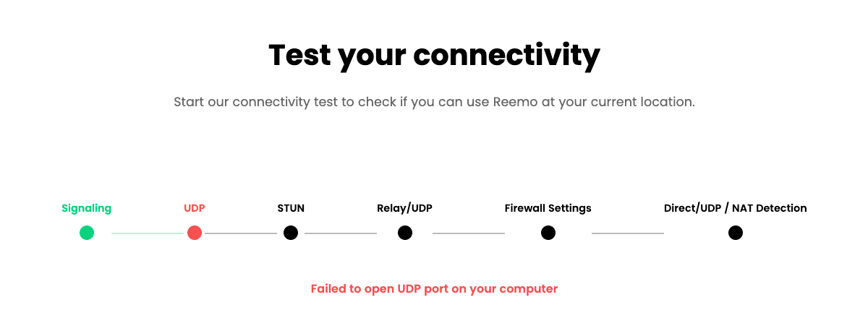
Task: Click the Firewall Settings step dot
Action: [548, 233]
